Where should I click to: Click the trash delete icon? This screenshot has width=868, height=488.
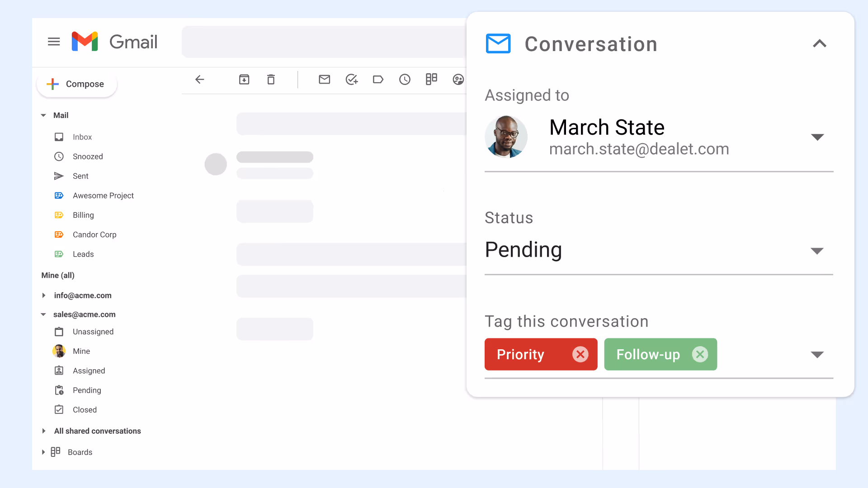pyautogui.click(x=271, y=80)
